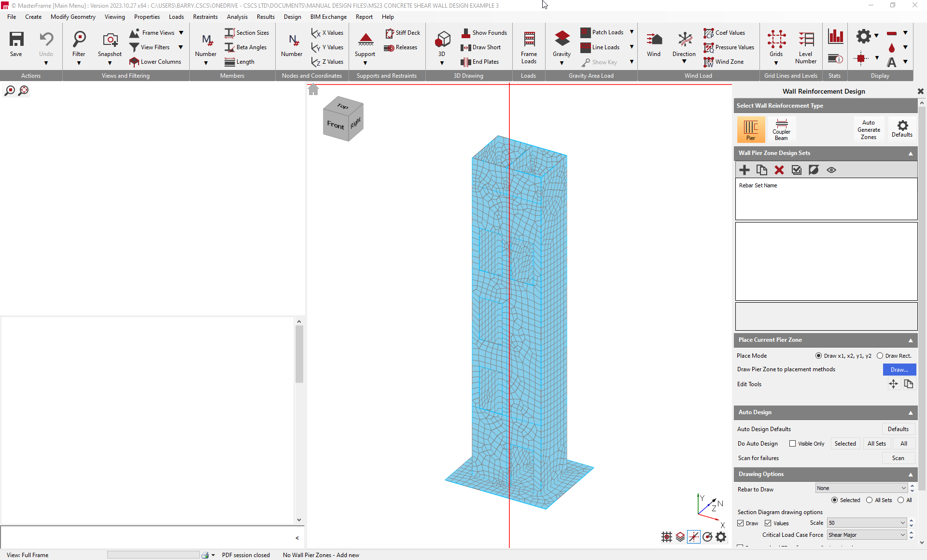Add a new wall pier zone design set

point(744,170)
